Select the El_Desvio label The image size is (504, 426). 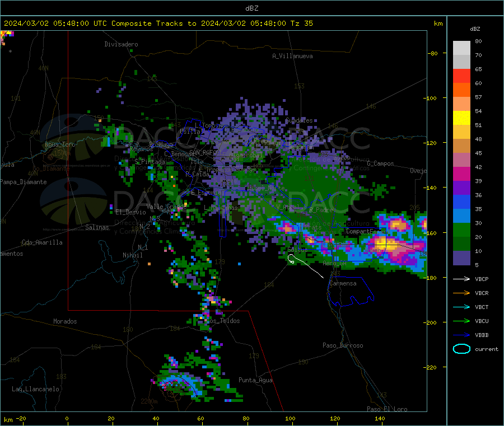(130, 212)
